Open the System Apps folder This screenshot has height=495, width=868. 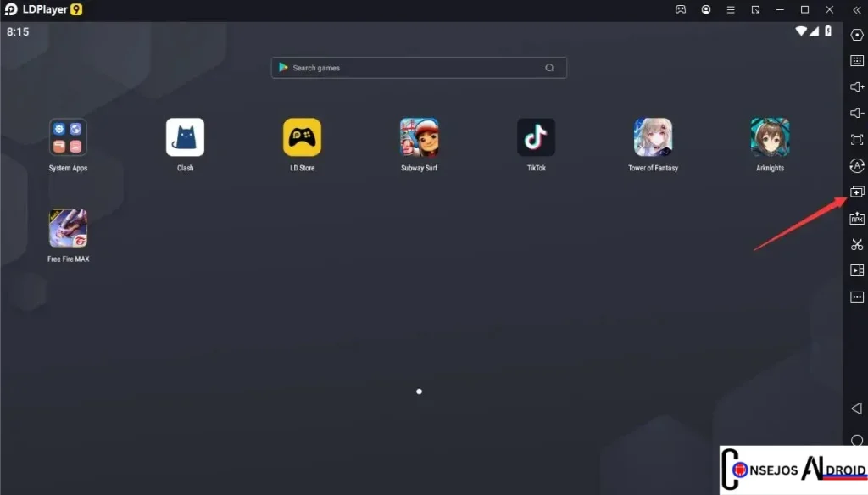tap(68, 137)
